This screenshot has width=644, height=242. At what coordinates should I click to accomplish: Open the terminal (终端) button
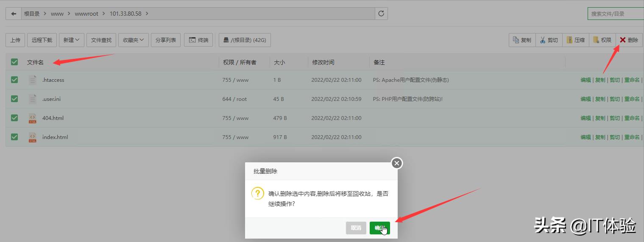pos(198,40)
